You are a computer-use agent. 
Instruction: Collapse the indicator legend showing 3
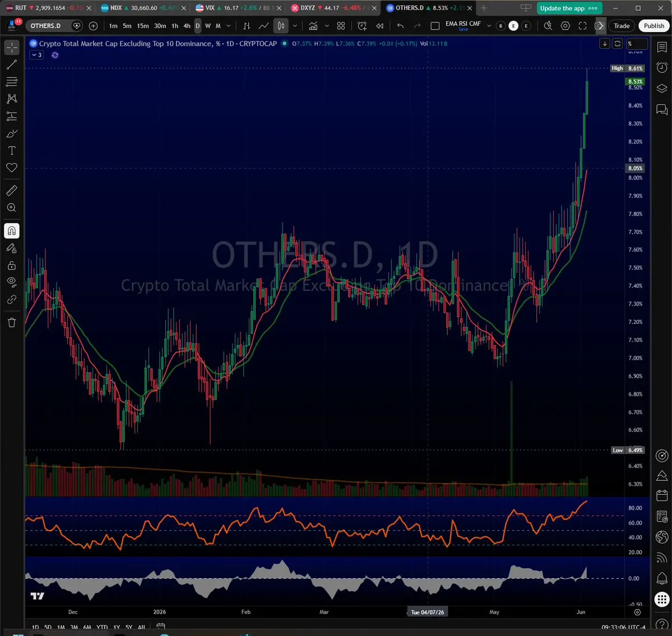tap(36, 55)
